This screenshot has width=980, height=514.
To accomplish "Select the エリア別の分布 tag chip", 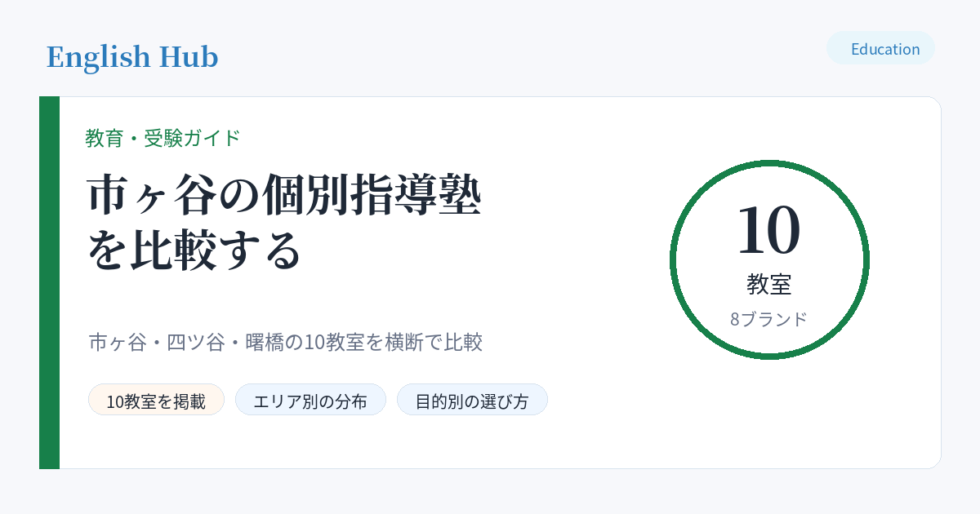I will 310,400.
